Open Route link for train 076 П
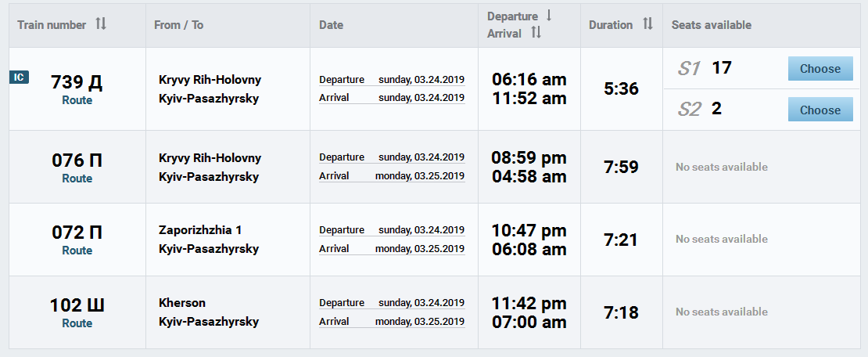Viewport: 868px width, 357px height. (77, 178)
